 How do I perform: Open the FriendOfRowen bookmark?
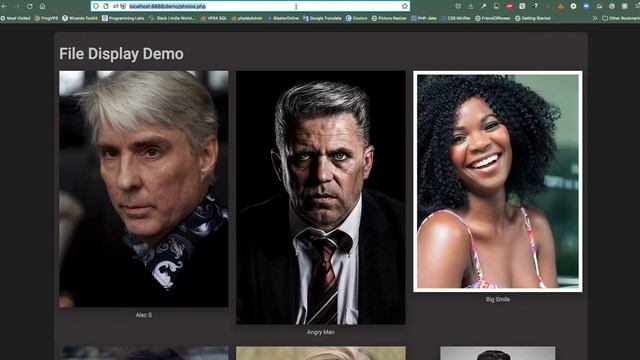point(493,18)
